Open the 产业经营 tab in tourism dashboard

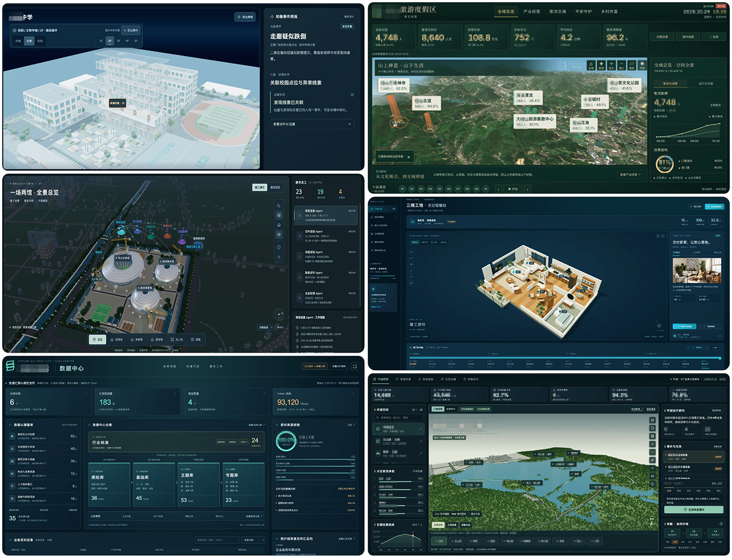pyautogui.click(x=532, y=11)
